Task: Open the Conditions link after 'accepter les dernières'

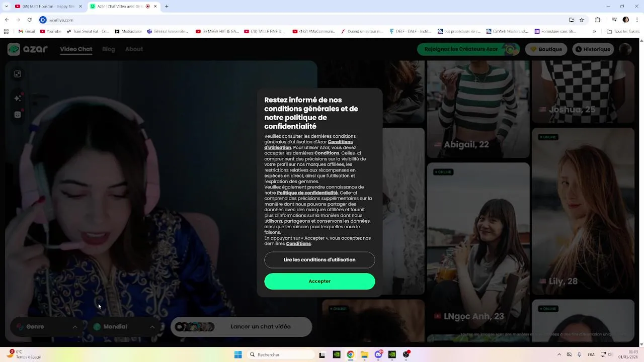Action: tap(327, 153)
